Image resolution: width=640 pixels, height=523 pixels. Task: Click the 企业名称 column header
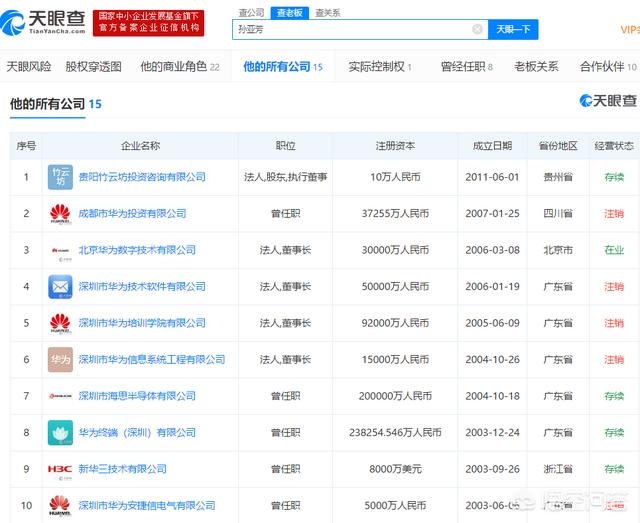pyautogui.click(x=140, y=146)
